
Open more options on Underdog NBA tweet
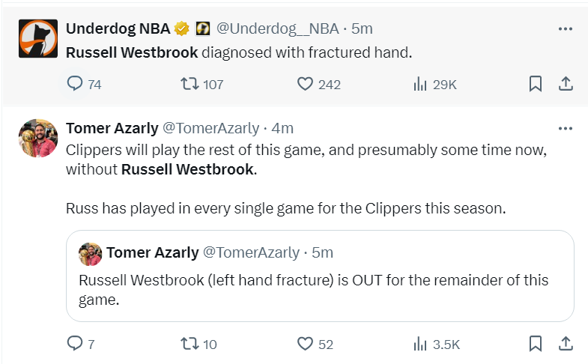point(566,28)
